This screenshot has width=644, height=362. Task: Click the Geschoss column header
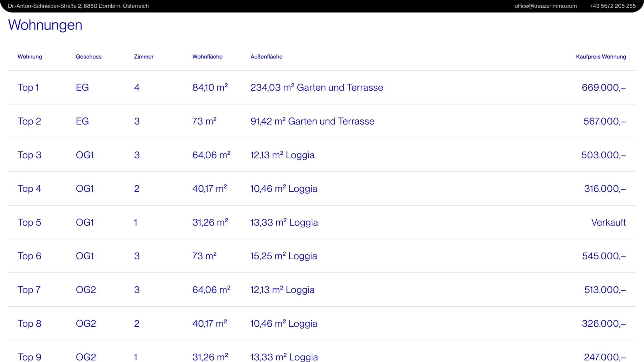pyautogui.click(x=89, y=57)
